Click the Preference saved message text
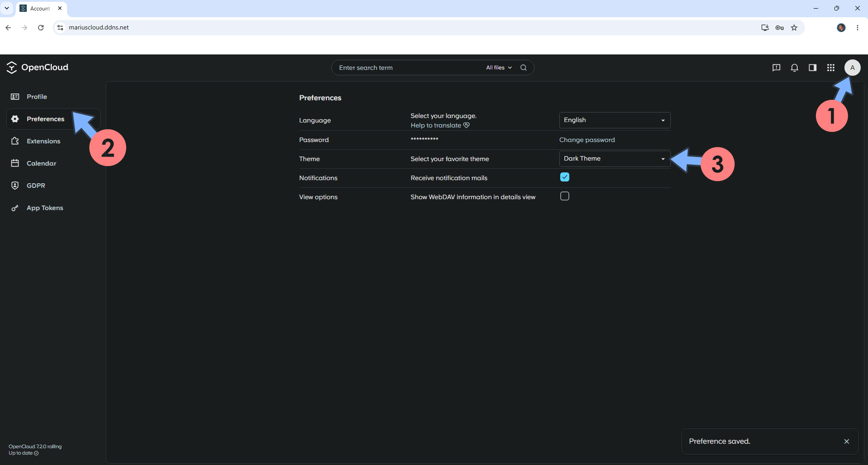Viewport: 868px width, 465px height. 719,441
